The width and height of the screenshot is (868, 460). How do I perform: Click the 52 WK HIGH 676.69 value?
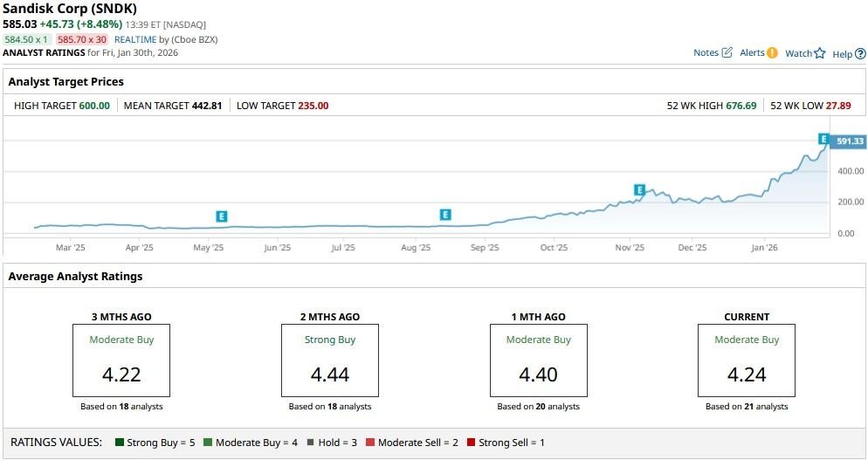pos(741,106)
